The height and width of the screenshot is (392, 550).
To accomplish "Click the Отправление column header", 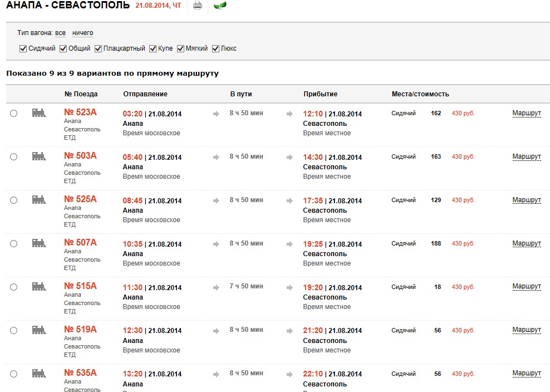I will 145,94.
